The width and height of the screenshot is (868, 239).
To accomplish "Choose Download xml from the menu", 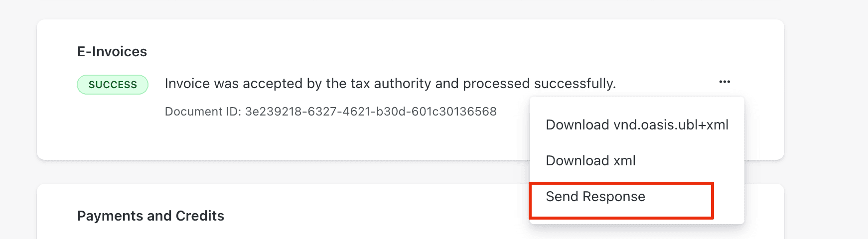I will click(x=590, y=161).
